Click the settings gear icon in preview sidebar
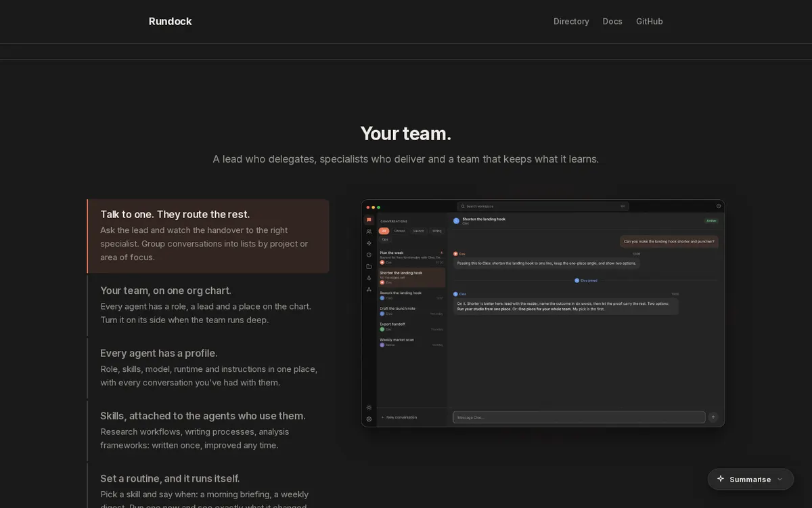 tap(369, 419)
